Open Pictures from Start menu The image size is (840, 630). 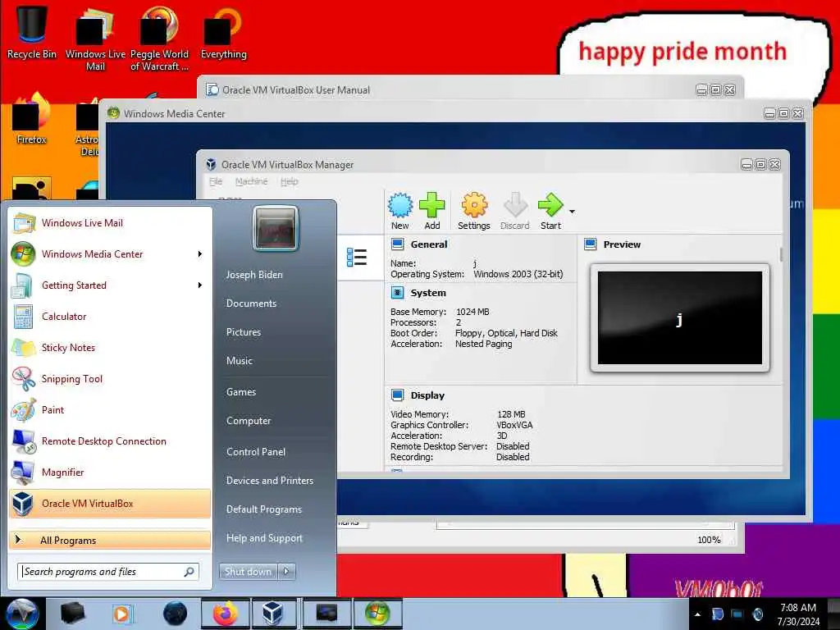click(x=243, y=332)
